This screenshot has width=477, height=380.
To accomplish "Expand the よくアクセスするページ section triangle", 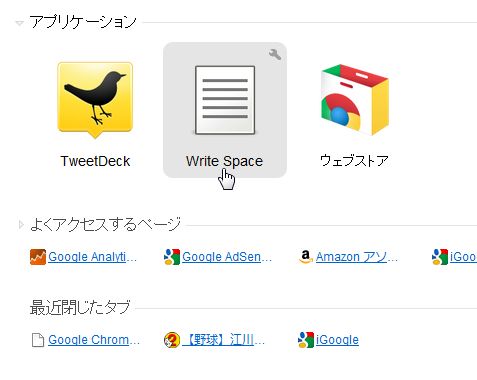I will 21,225.
